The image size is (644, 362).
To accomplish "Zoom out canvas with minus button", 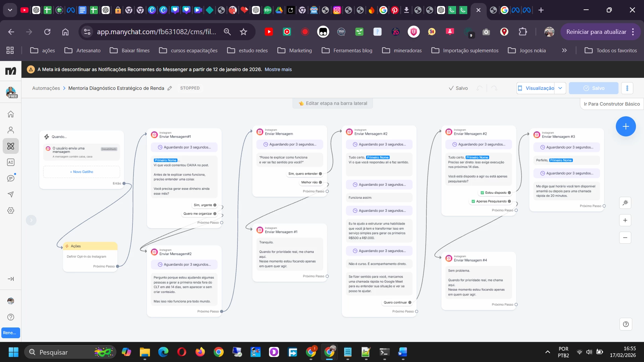I will pos(625,238).
